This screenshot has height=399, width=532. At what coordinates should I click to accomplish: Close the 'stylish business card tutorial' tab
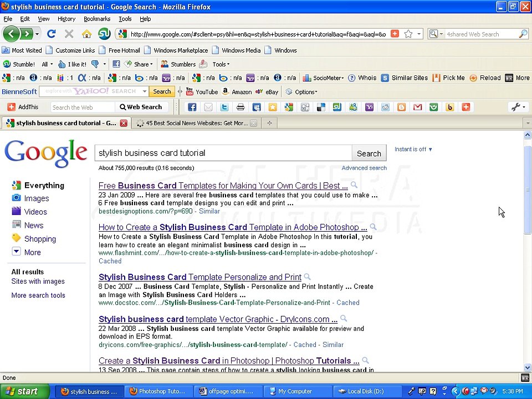124,123
